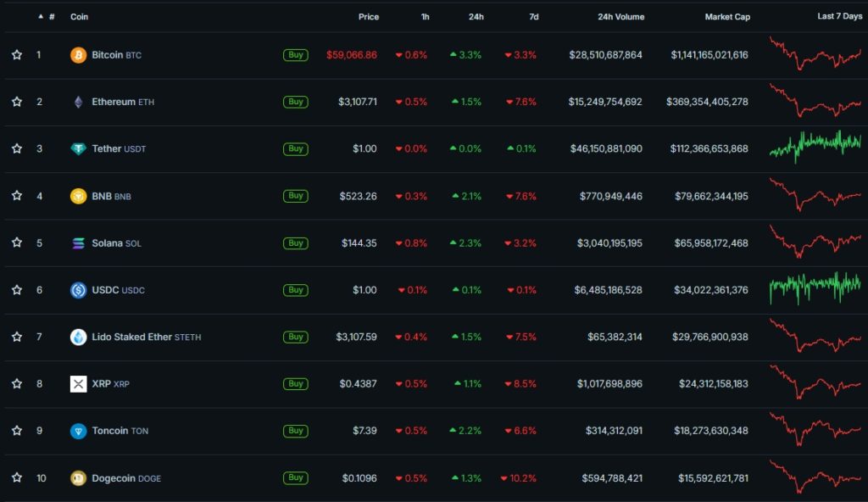Click the XRP coin logo
Viewport: 868px width, 502px height.
tap(77, 383)
